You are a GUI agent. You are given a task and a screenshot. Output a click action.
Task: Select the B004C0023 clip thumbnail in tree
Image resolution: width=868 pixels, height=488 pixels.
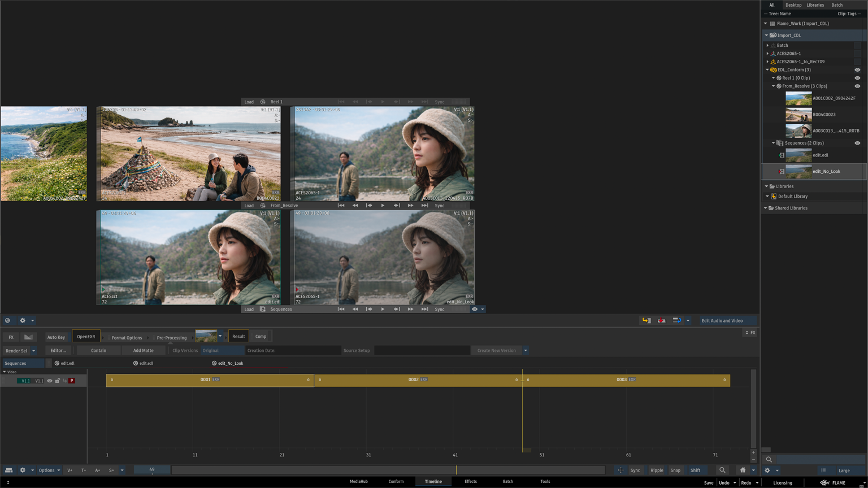pos(798,115)
